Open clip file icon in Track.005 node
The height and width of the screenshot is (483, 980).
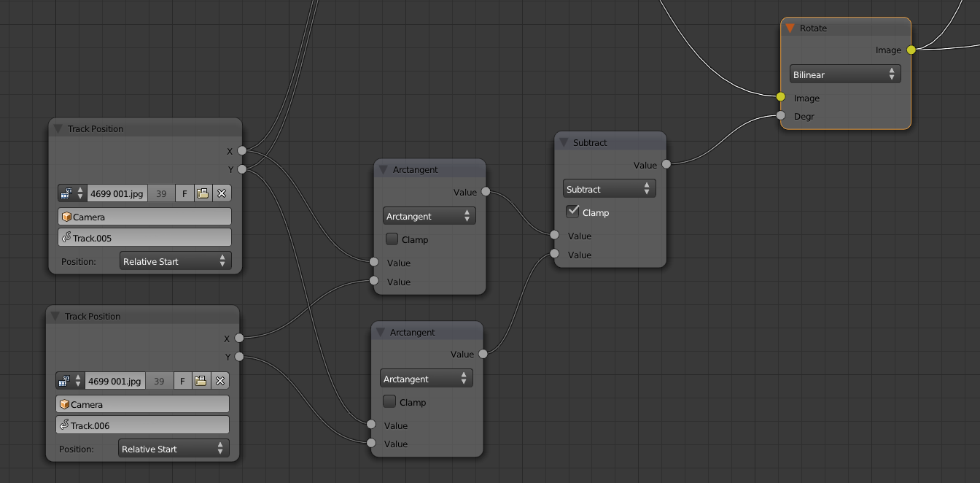[203, 193]
